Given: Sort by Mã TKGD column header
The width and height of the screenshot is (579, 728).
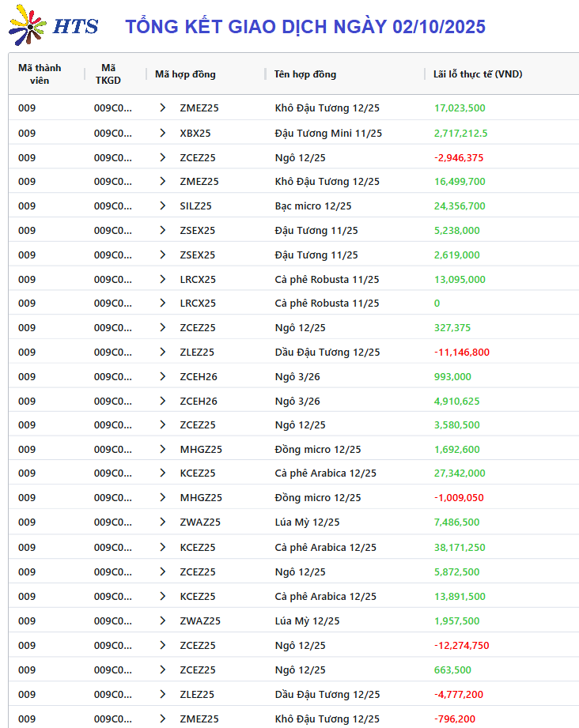Looking at the screenshot, I should pyautogui.click(x=108, y=74).
